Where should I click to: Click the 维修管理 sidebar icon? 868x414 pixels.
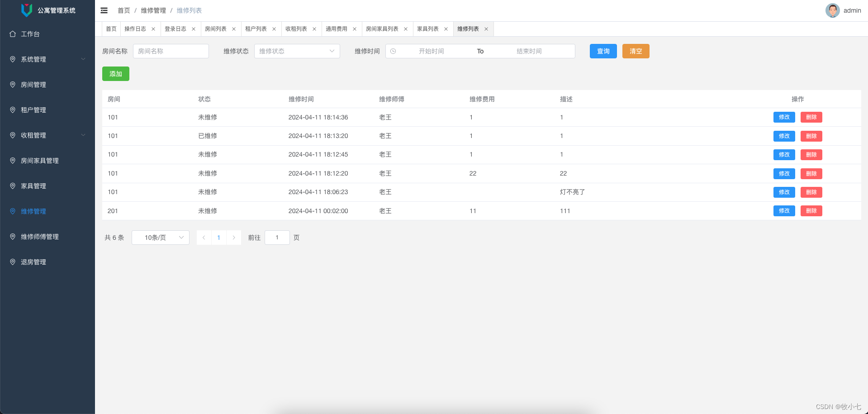pos(13,211)
